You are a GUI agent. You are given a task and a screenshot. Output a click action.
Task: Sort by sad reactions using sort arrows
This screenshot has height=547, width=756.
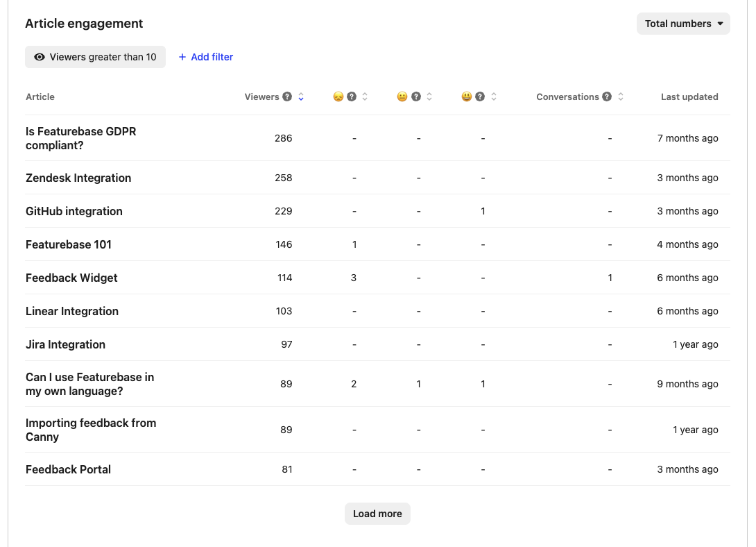coord(365,97)
